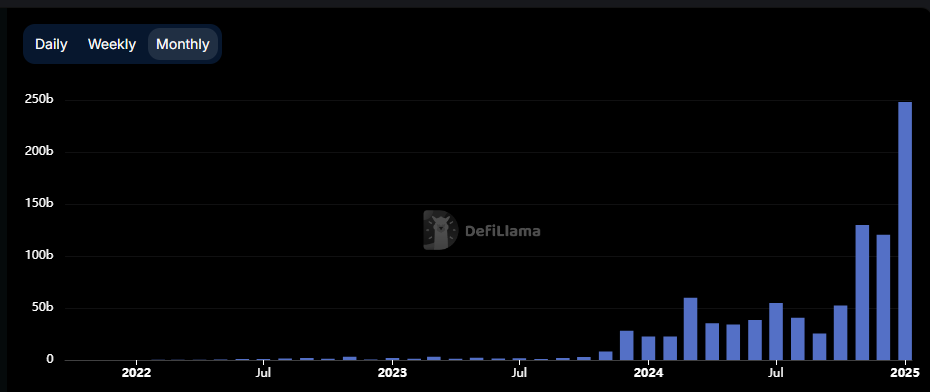The height and width of the screenshot is (392, 930).
Task: Select the tallest bar at 2025
Action: tap(905, 231)
